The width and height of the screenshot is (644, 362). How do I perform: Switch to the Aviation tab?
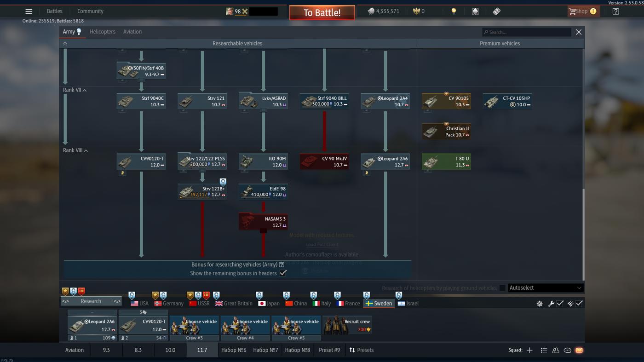coord(132,32)
